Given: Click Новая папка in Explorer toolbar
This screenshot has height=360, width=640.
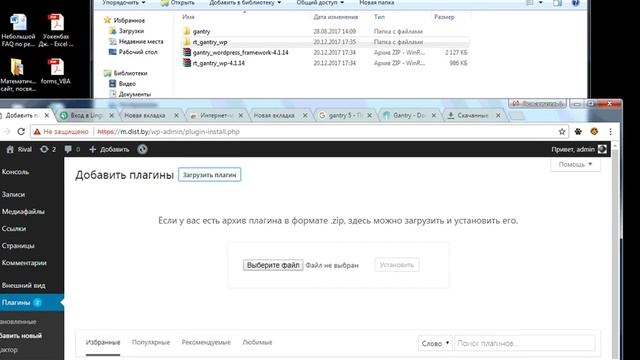Looking at the screenshot, I should click(376, 3).
